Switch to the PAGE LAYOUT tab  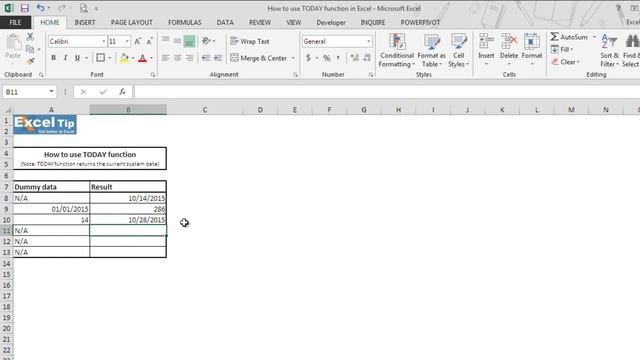pyautogui.click(x=131, y=22)
